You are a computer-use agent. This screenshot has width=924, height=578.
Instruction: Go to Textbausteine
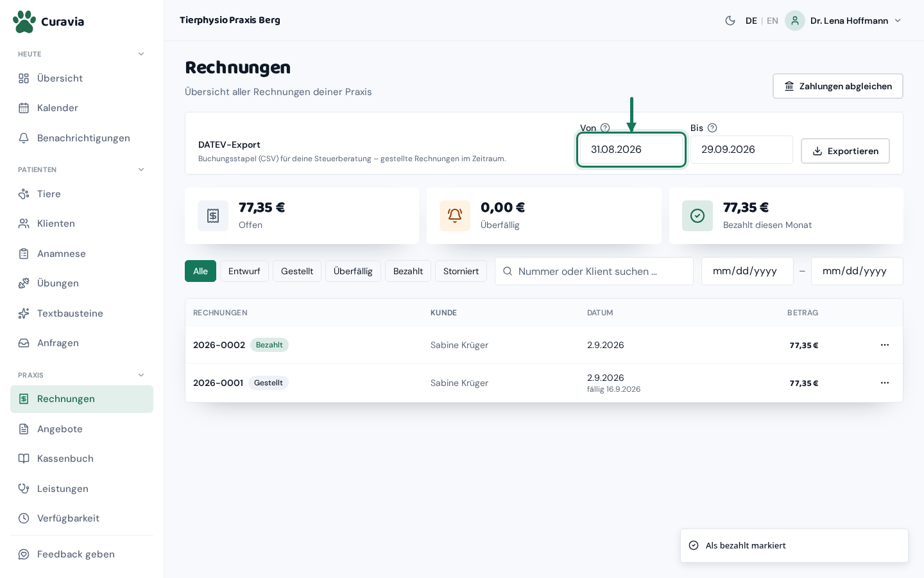[x=81, y=313]
